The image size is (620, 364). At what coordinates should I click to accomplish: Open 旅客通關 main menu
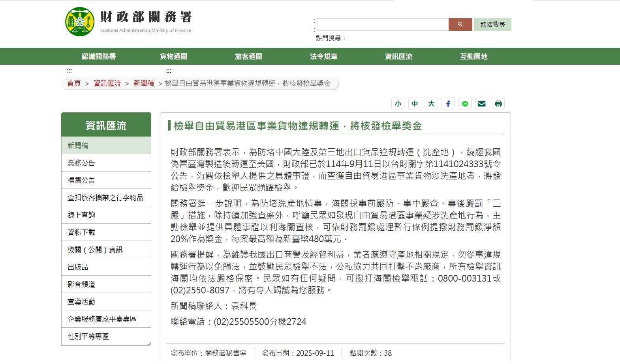[249, 56]
